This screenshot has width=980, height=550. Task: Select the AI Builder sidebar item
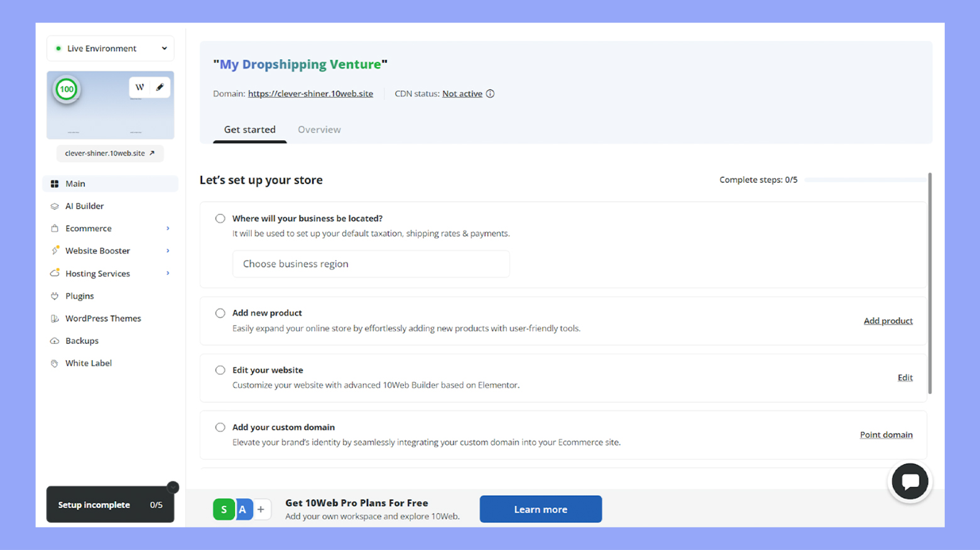tap(84, 206)
